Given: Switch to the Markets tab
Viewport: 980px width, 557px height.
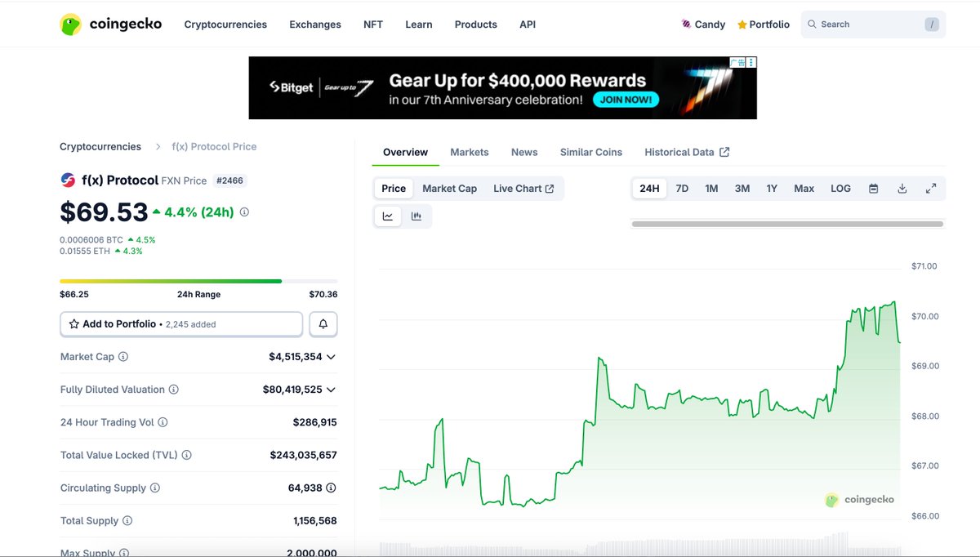Looking at the screenshot, I should (x=469, y=152).
